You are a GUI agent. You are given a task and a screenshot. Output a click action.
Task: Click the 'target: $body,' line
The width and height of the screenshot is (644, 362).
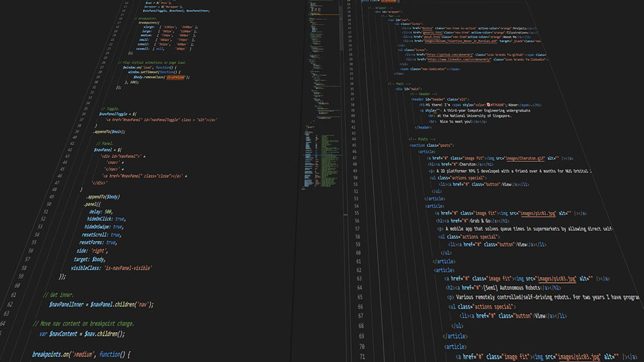coord(90,259)
